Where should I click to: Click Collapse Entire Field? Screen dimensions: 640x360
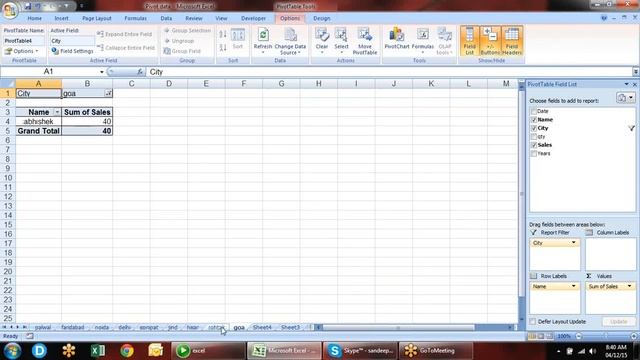[126, 48]
